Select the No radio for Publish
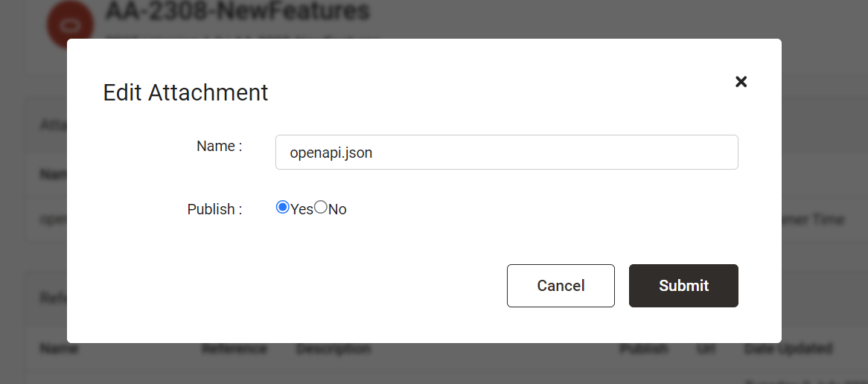The width and height of the screenshot is (868, 384). click(321, 208)
